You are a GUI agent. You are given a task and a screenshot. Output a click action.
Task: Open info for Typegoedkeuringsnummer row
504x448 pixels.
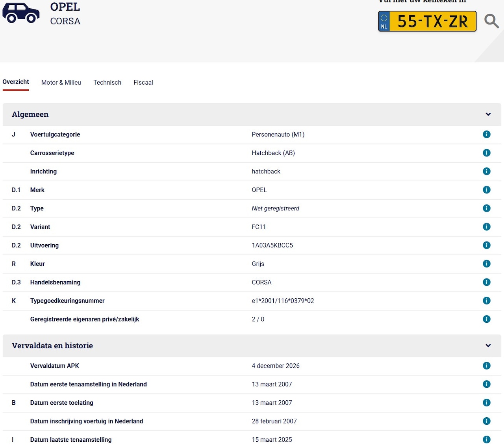pyautogui.click(x=487, y=301)
